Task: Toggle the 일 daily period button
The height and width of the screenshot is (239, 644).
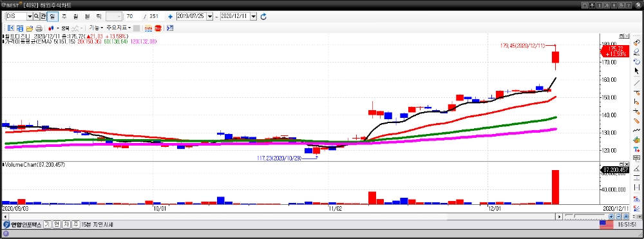Action: pyautogui.click(x=53, y=16)
